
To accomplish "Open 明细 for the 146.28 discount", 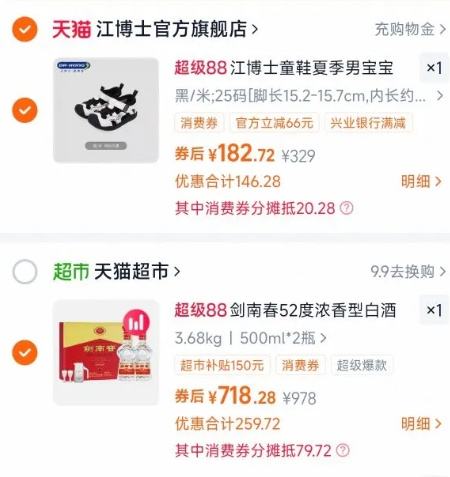I will pos(421,182).
